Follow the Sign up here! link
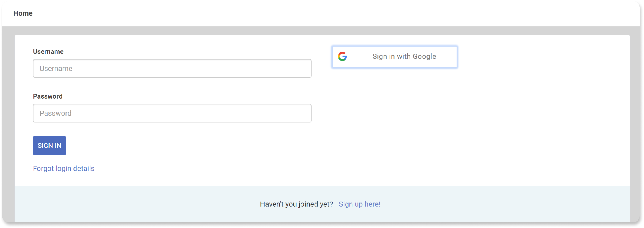Viewport: 644px width, 228px height. pos(359,204)
